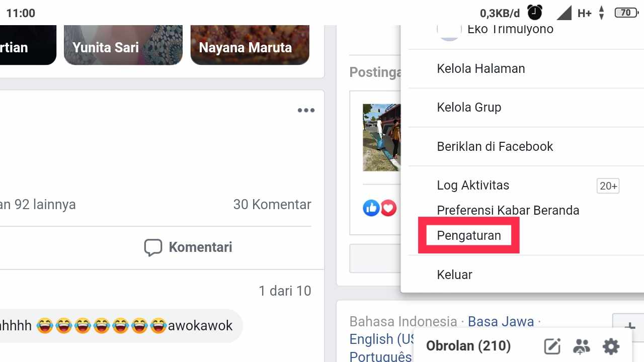Click the new message compose icon

[552, 346]
